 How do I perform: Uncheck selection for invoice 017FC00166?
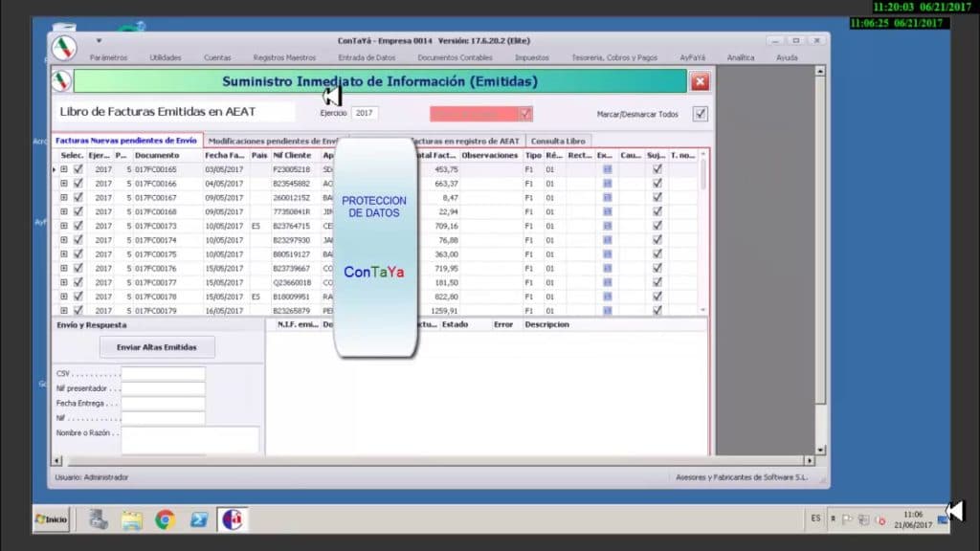click(x=78, y=184)
